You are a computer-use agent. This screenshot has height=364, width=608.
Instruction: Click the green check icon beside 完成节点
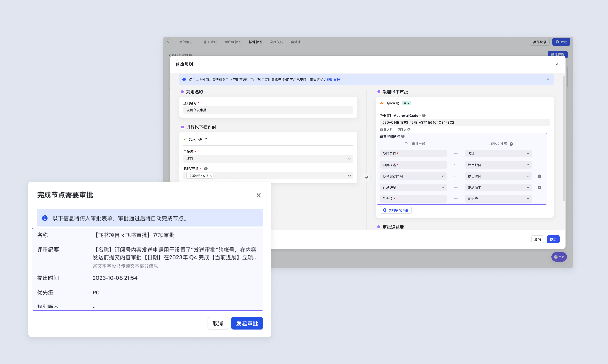pos(185,139)
